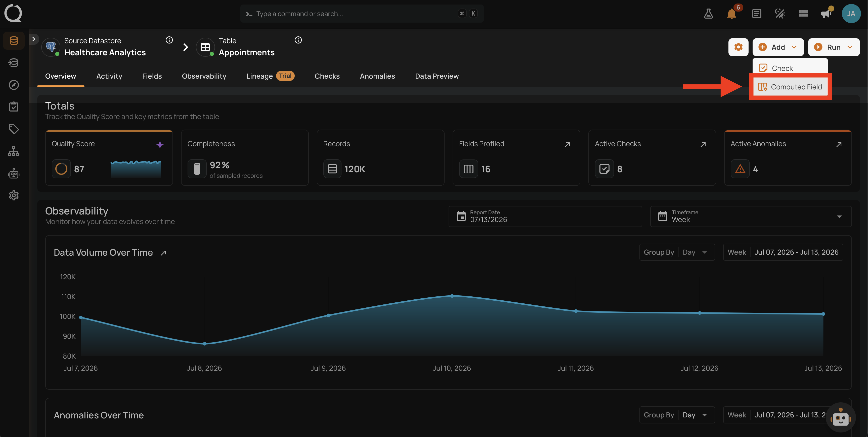The width and height of the screenshot is (868, 437).
Task: Switch to the Anomalies tab
Action: 377,76
